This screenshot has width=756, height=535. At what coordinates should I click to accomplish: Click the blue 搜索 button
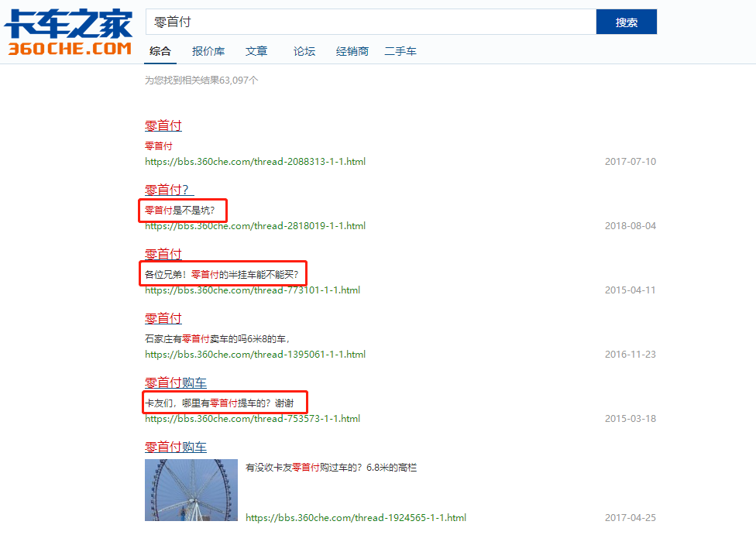(x=627, y=22)
